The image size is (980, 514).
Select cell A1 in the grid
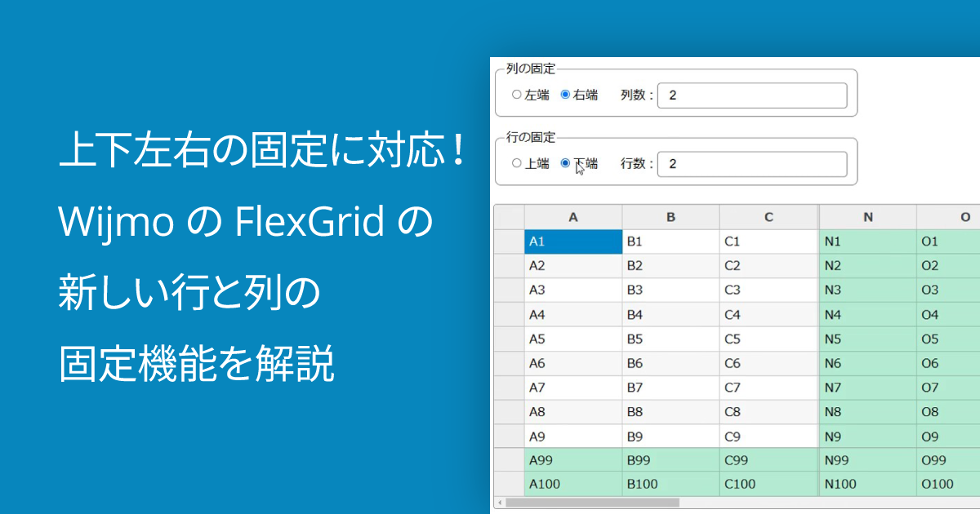(572, 241)
